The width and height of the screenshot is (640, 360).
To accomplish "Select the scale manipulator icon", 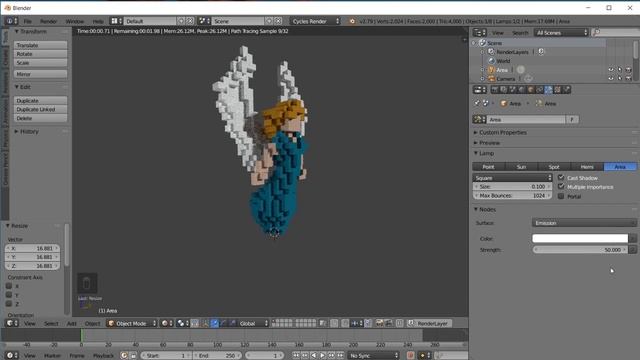I will (232, 323).
